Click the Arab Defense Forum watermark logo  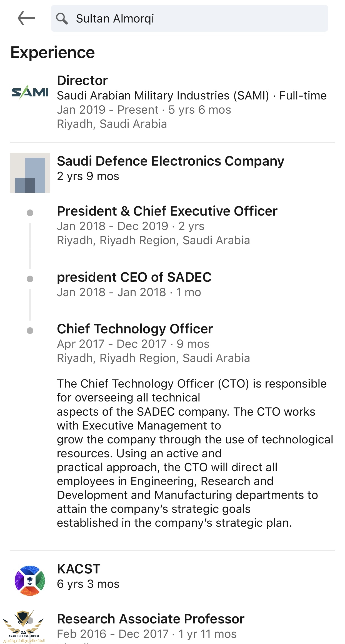click(24, 627)
